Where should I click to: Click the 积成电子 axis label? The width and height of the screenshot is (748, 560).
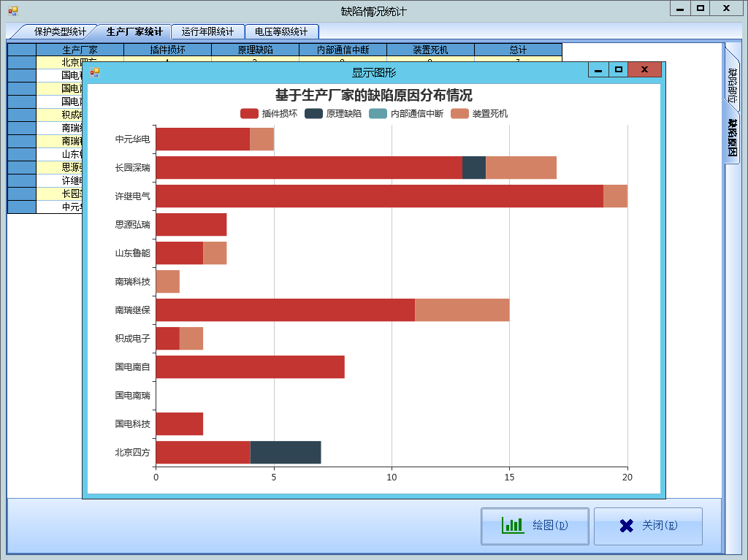click(133, 339)
